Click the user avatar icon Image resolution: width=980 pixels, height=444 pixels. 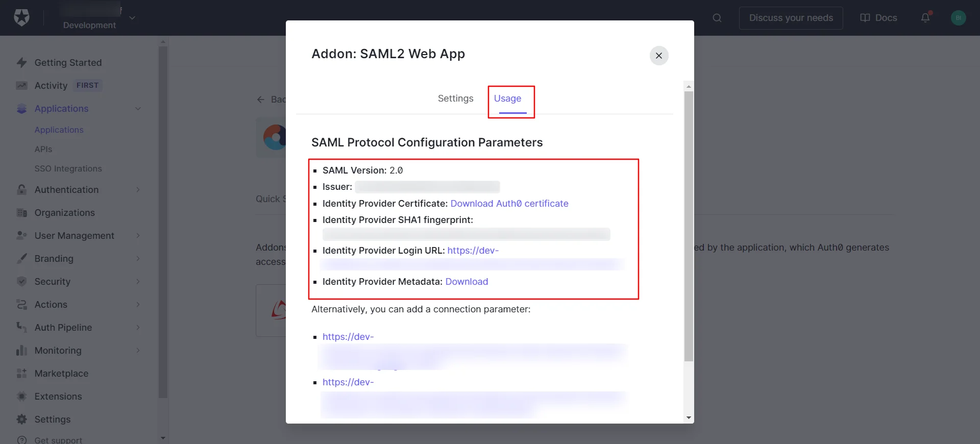tap(958, 18)
